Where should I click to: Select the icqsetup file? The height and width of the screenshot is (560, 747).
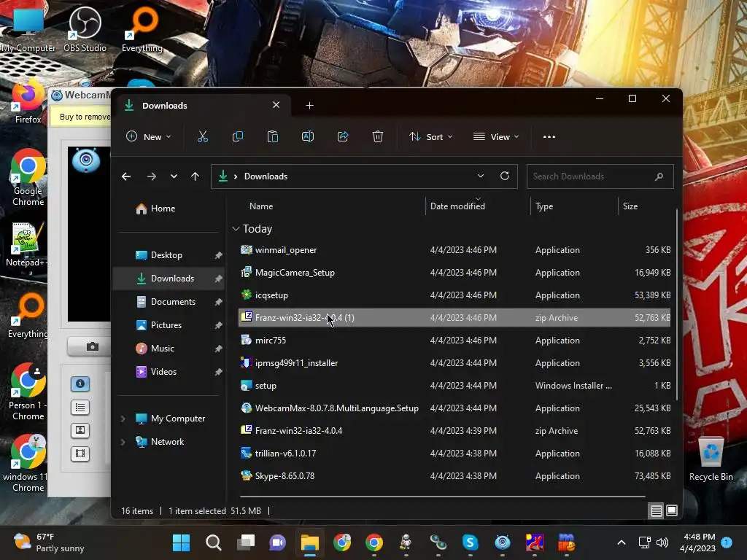coord(454,295)
